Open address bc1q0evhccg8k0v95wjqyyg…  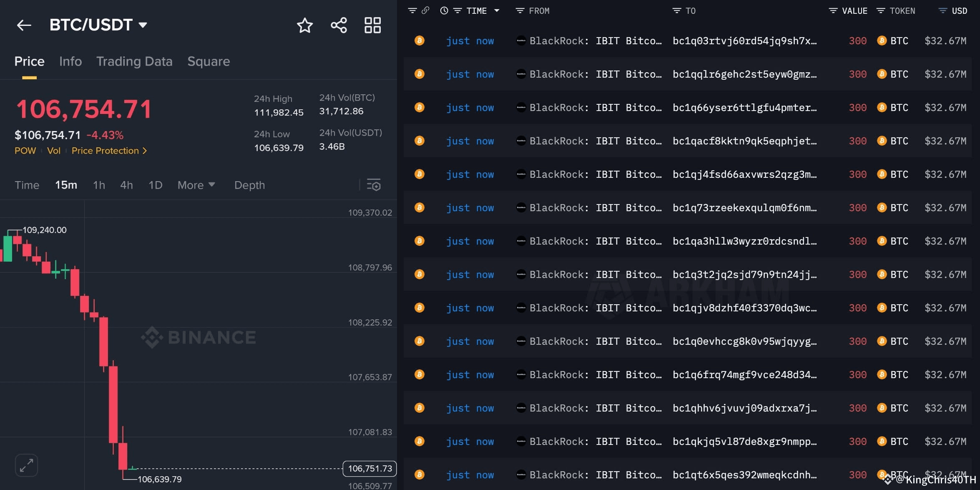(745, 341)
